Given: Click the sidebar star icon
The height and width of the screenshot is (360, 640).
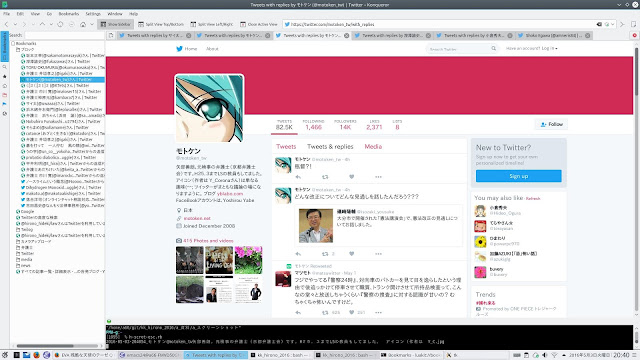Looking at the screenshot, I should 5,76.
